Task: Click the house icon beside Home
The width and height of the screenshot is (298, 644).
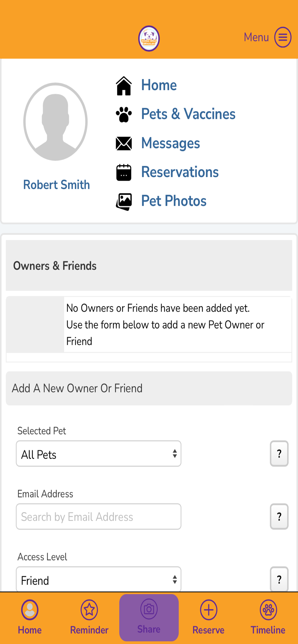Action: [124, 86]
